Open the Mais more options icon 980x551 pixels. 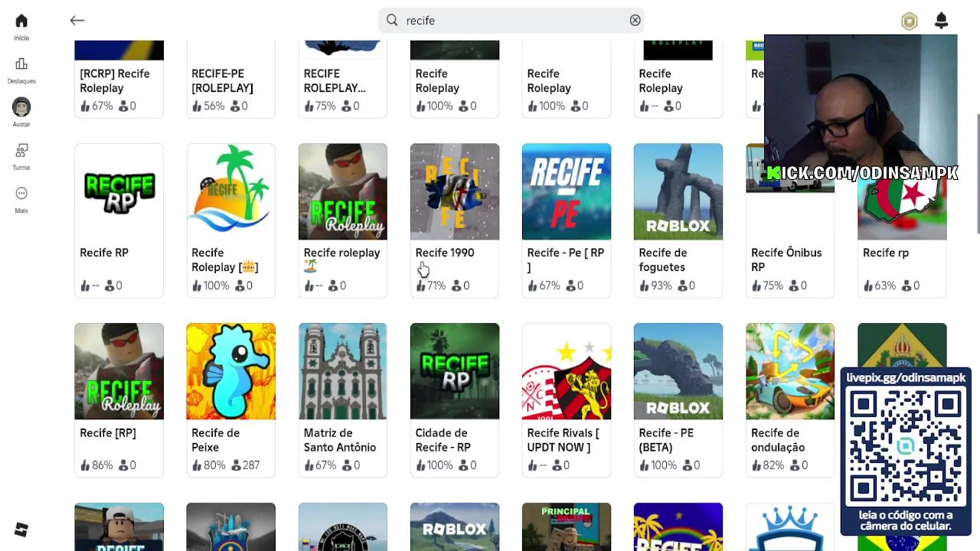tap(21, 194)
